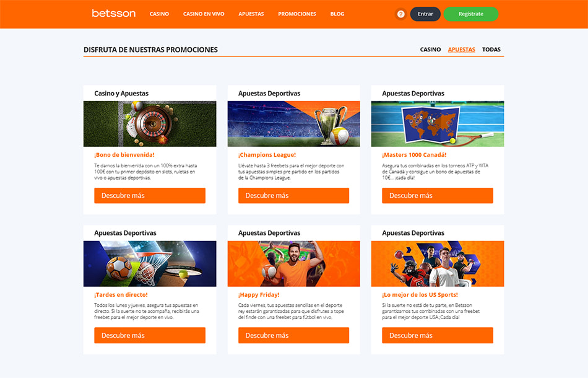Select Promociones in the top navigation
The height and width of the screenshot is (378, 588).
click(x=297, y=14)
